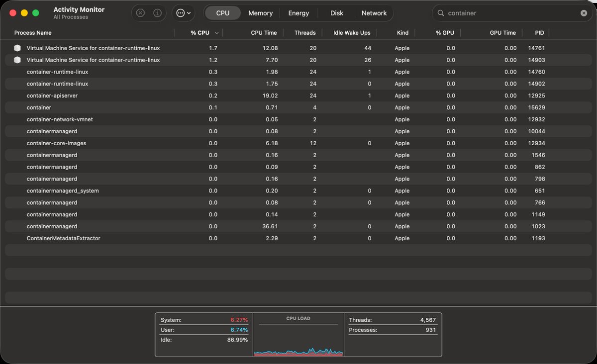Click the User 6.74% value
The width and height of the screenshot is (597, 364).
click(x=239, y=330)
